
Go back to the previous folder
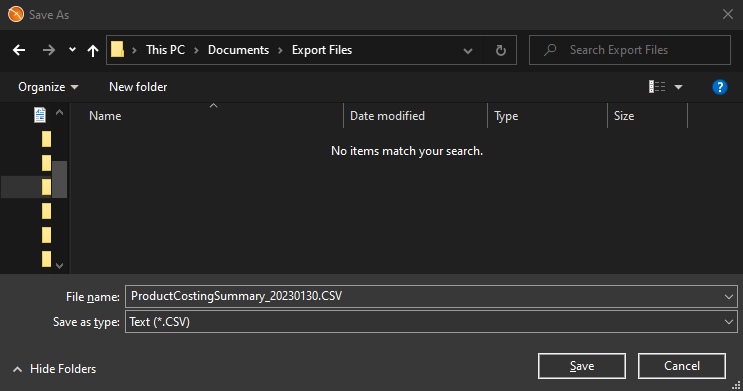coord(19,50)
